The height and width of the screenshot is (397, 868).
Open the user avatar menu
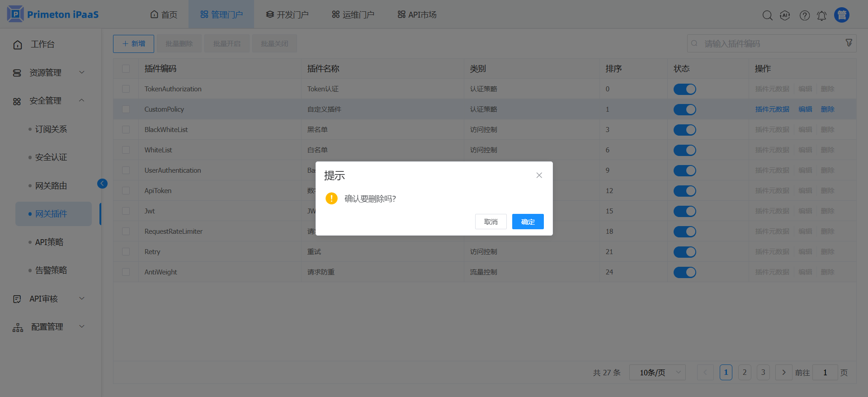point(842,15)
